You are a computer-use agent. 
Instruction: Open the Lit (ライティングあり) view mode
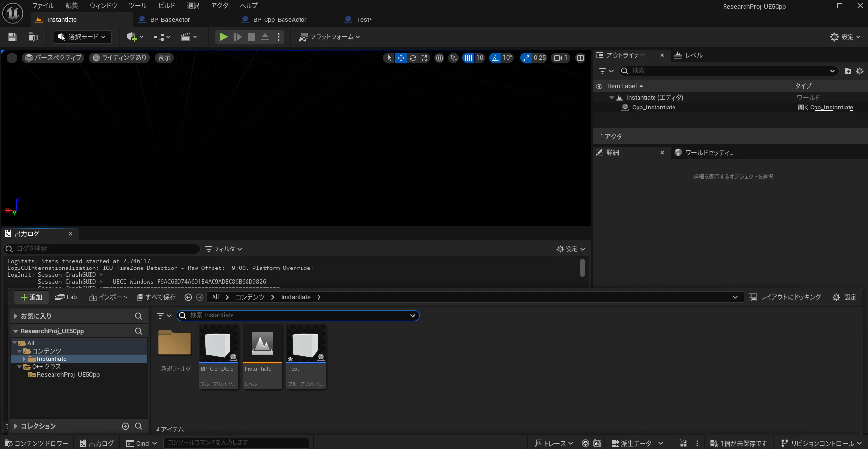pos(120,58)
